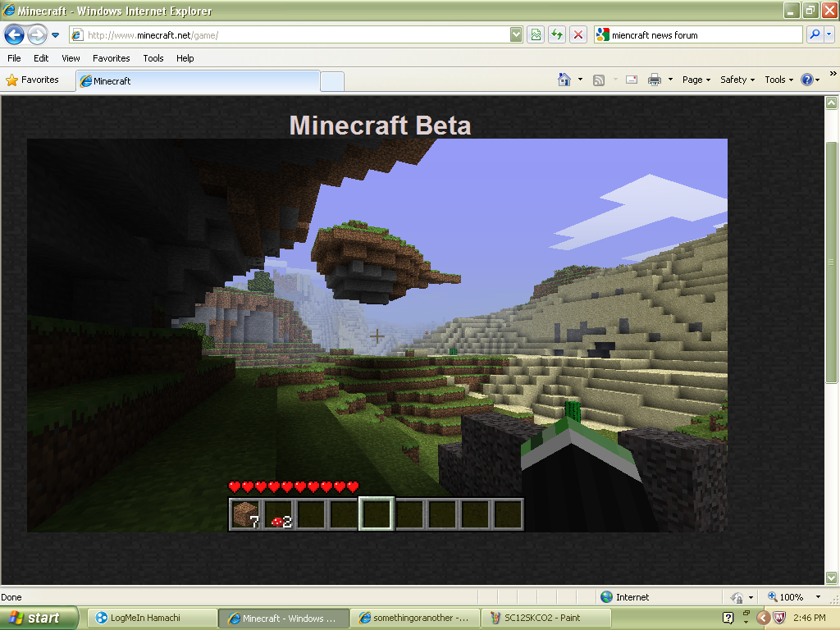Select the red mushroom hotbar slot

[x=279, y=514]
